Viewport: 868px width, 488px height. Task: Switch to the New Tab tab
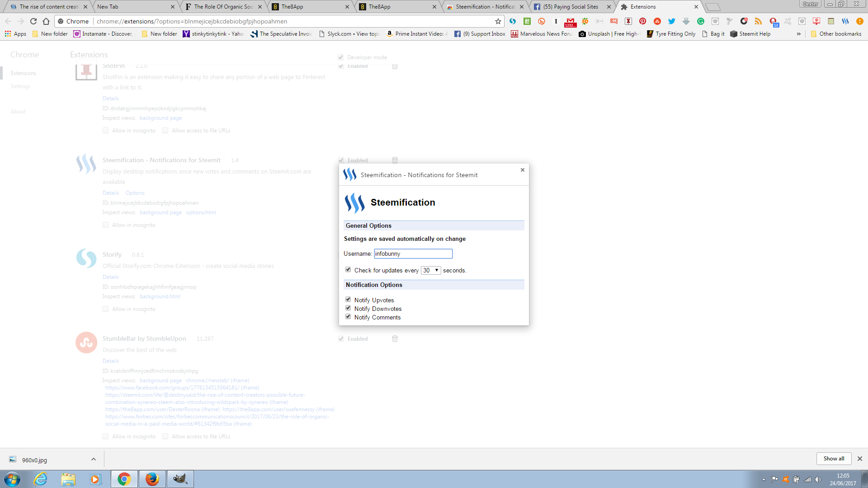[x=136, y=7]
